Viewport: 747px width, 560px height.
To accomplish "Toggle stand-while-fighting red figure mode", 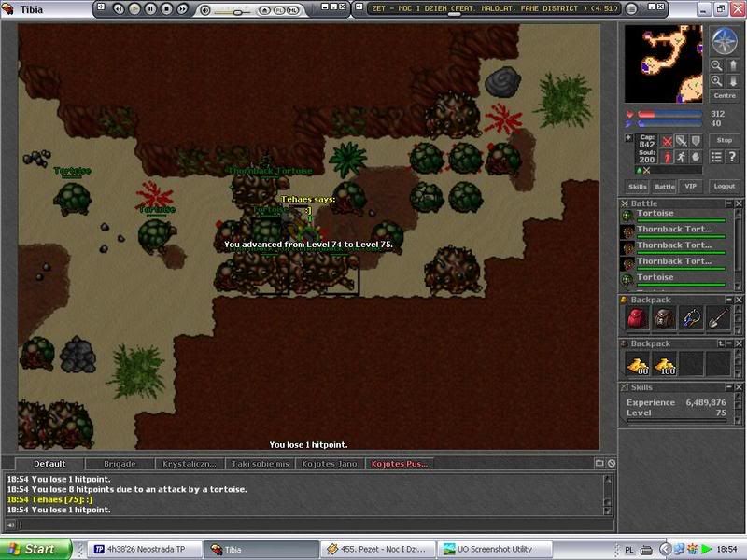I will pos(668,157).
